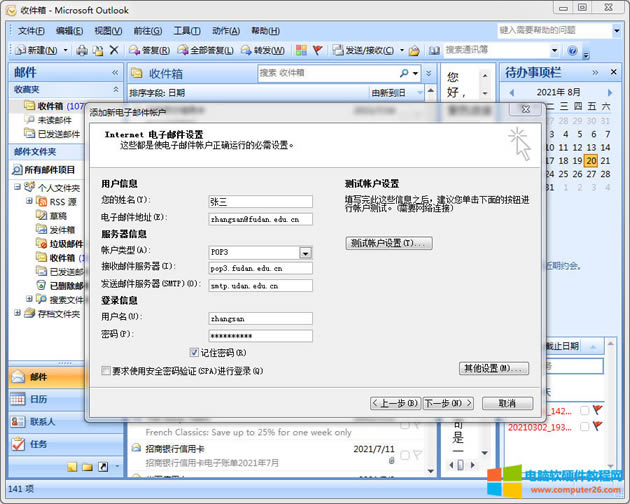The height and width of the screenshot is (504, 630).
Task: Open View (视图) menu
Action: click(108, 31)
